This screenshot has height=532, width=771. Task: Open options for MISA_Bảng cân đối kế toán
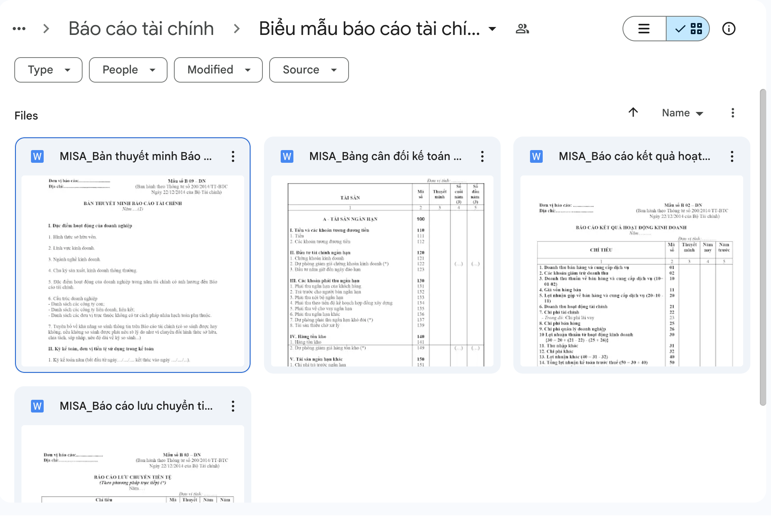(x=482, y=156)
